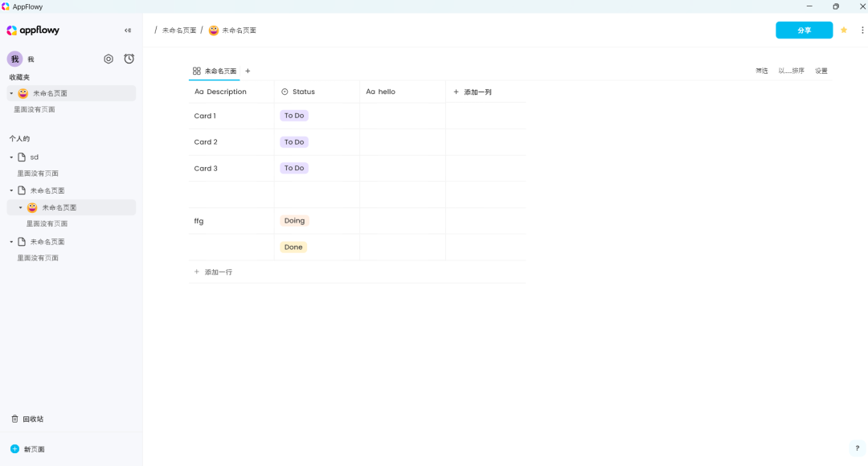Collapse the sd page tree arrow
Viewport: 868px width, 466px height.
[11, 157]
